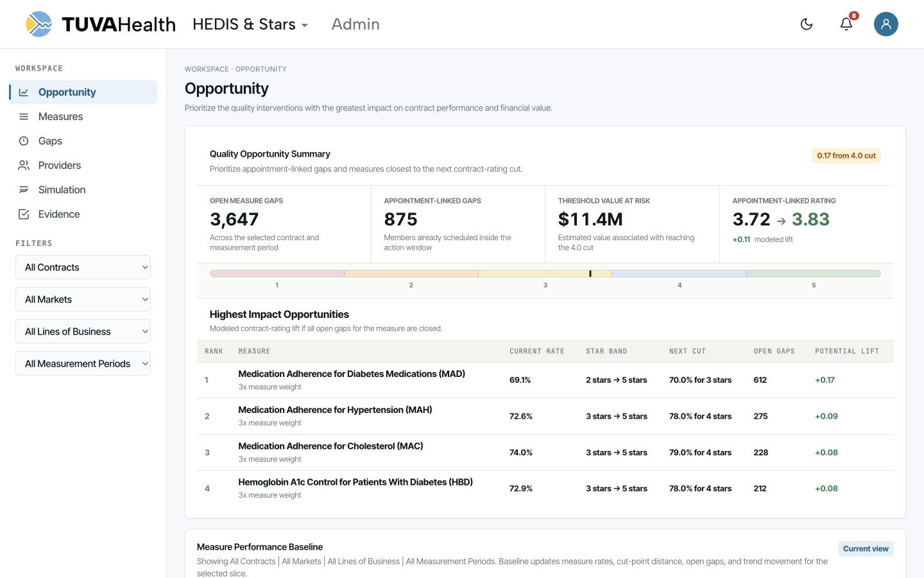
Task: Click the Providers people icon
Action: point(24,166)
